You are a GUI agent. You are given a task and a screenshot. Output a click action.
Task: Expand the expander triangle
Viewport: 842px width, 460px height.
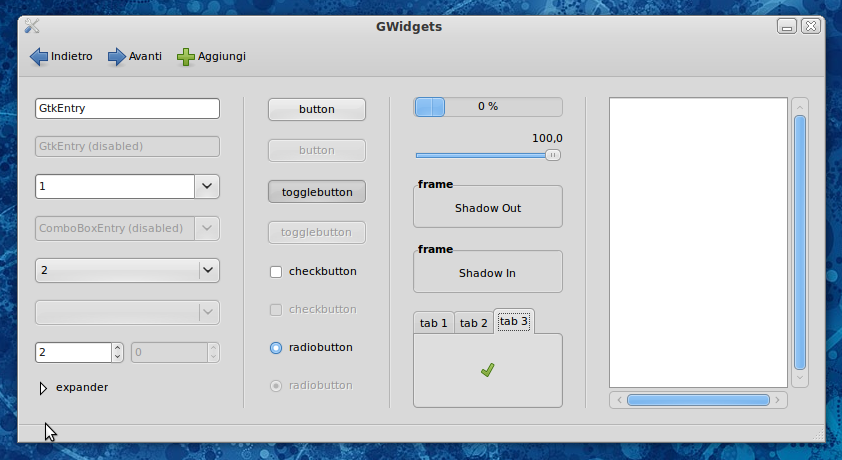point(43,388)
